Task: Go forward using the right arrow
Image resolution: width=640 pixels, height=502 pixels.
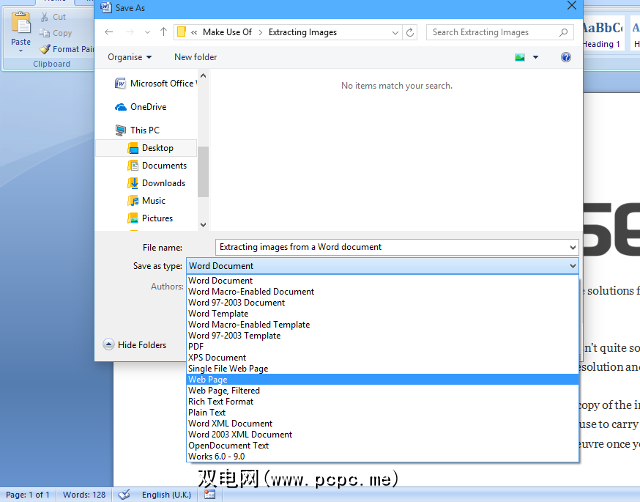Action: [129, 32]
